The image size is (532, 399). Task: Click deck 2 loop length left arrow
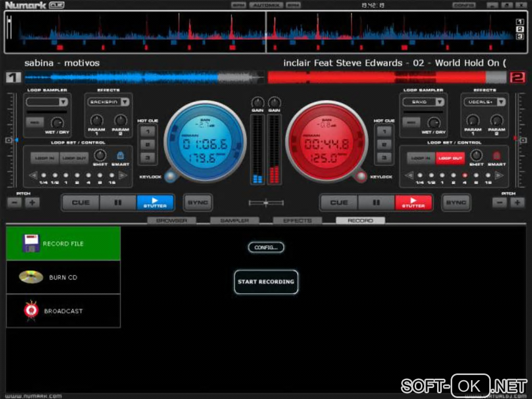pyautogui.click(x=409, y=175)
